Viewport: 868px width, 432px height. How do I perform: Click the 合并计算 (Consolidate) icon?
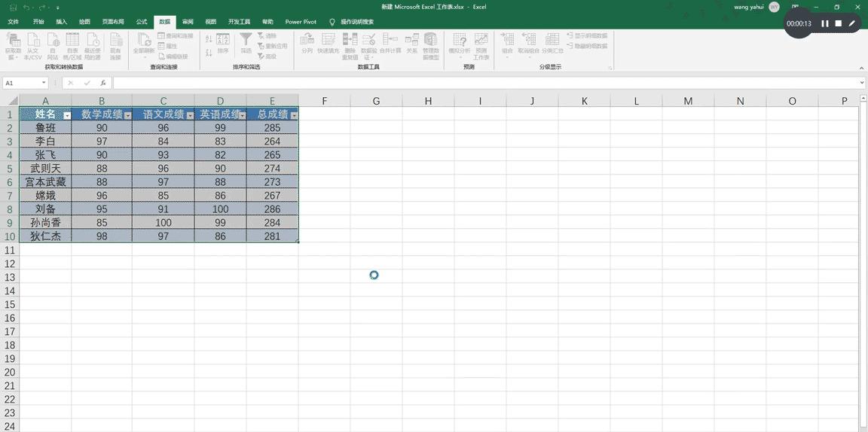[x=390, y=41]
